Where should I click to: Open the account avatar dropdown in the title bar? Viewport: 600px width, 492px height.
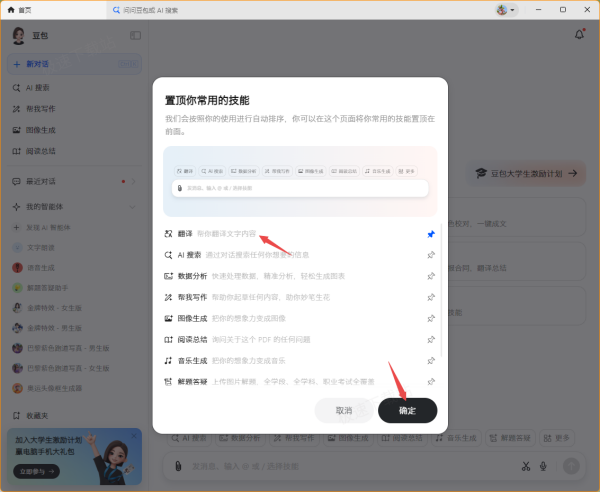coord(506,10)
